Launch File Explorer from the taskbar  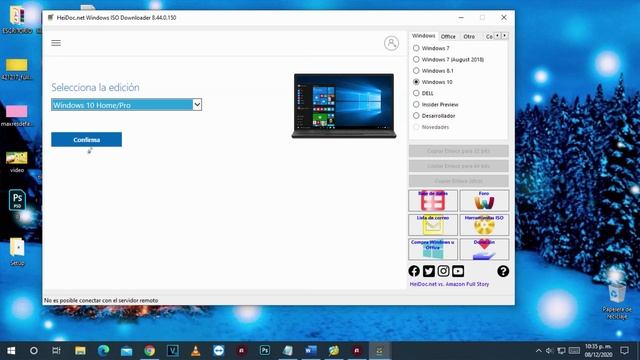(80, 351)
